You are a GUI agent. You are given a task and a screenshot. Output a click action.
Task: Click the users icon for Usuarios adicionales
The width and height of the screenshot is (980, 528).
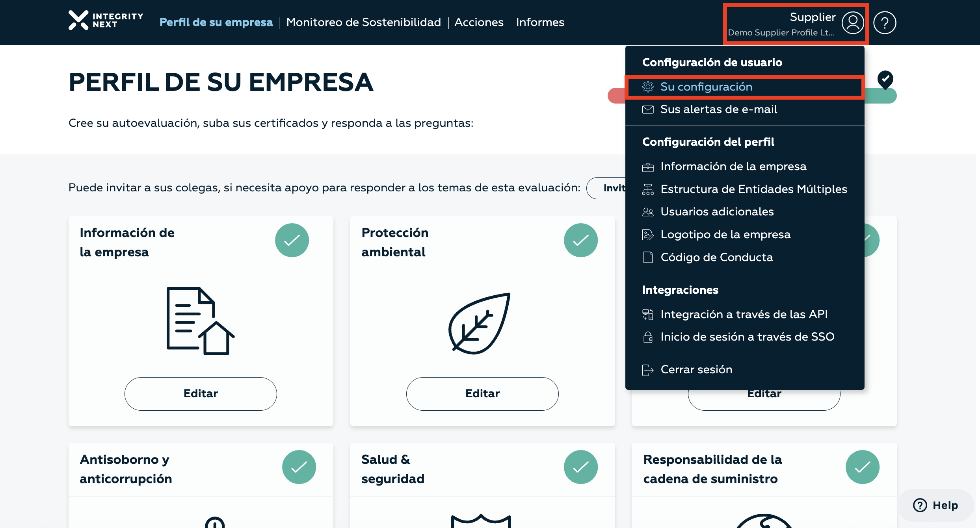pos(648,212)
